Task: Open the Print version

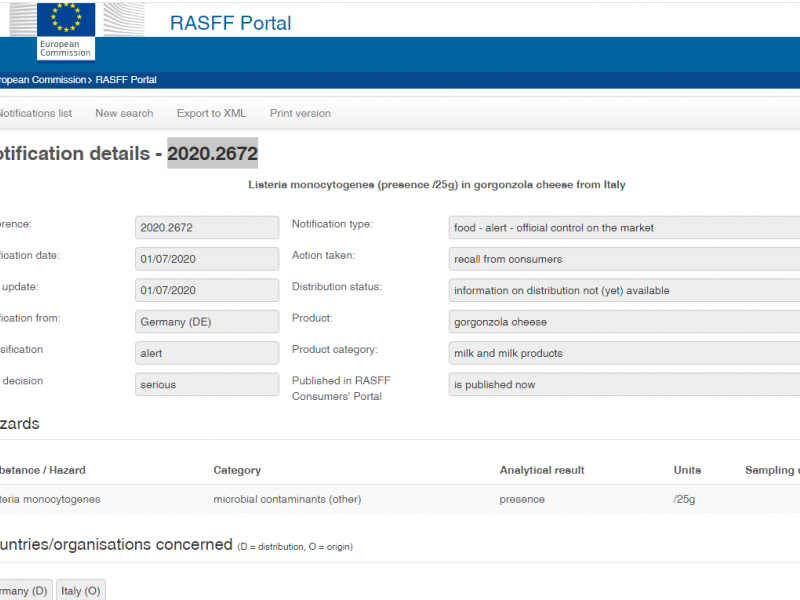Action: [x=300, y=113]
